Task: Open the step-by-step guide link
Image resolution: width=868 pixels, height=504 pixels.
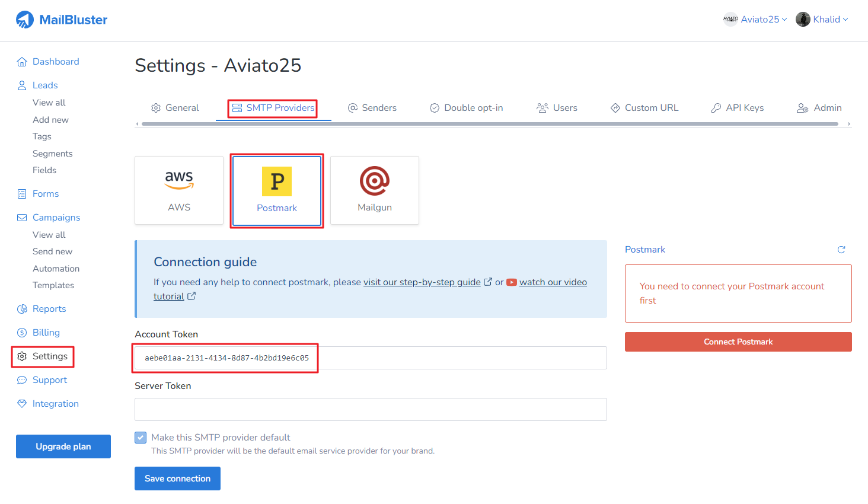Action: coord(422,282)
